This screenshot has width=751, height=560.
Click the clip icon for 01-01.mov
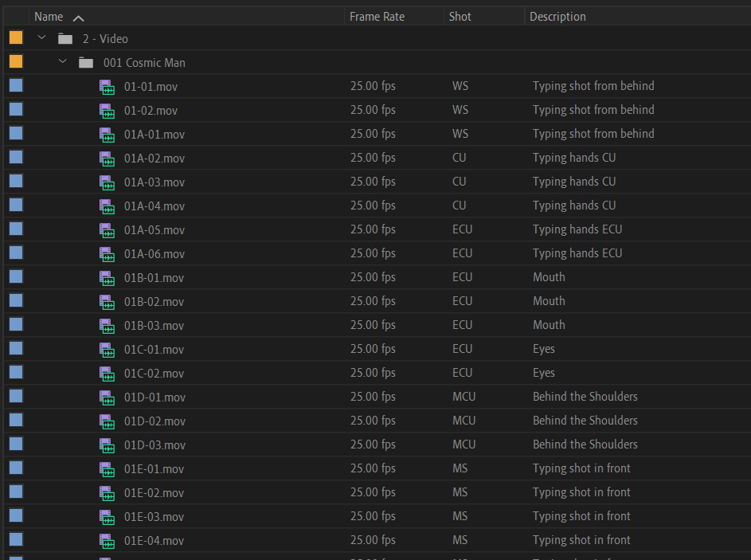tap(107, 87)
